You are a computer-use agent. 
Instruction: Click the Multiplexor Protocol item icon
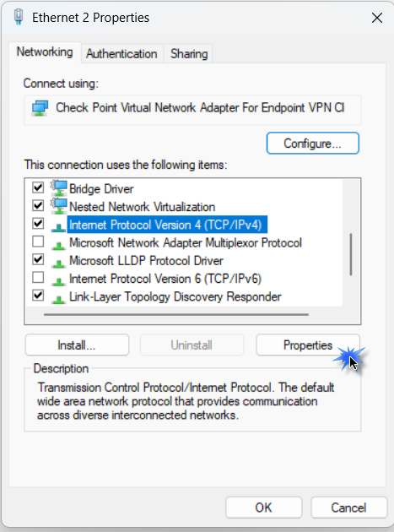tap(59, 245)
